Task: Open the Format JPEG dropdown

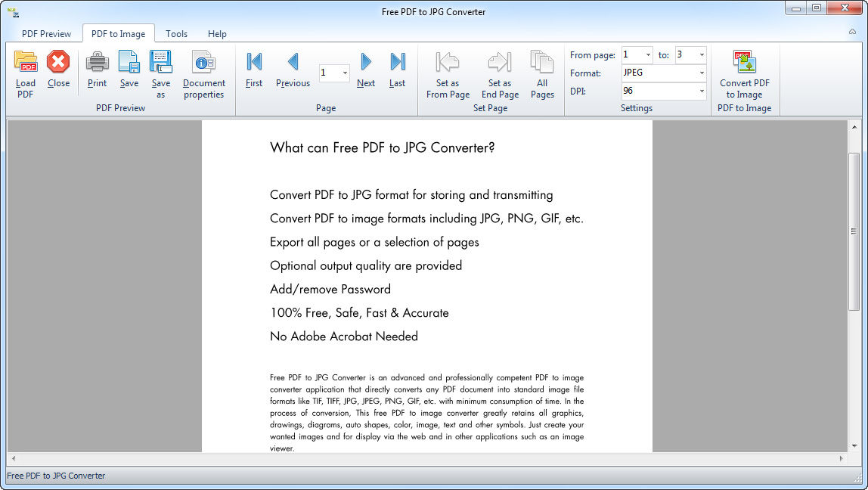Action: pyautogui.click(x=702, y=73)
